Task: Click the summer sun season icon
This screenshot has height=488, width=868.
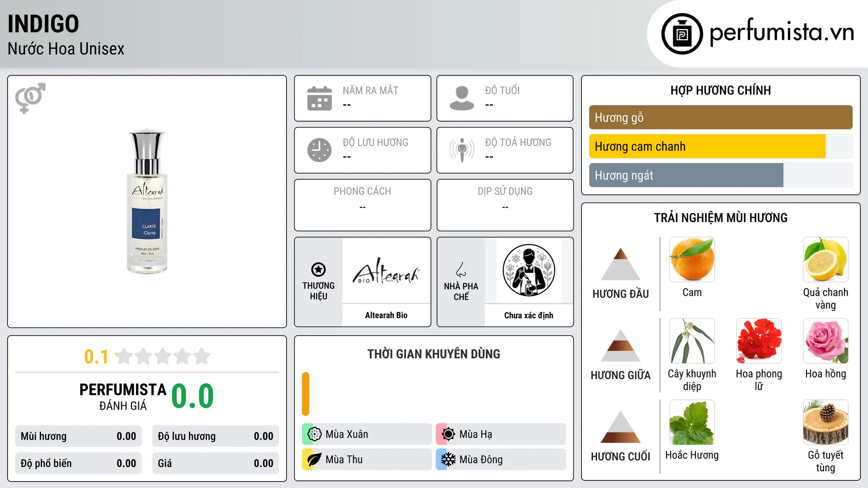Action: click(x=448, y=434)
